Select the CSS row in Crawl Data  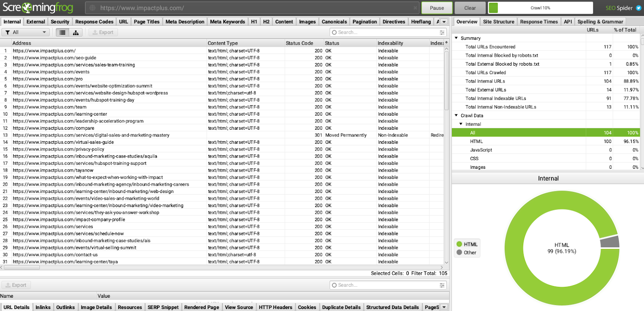coord(546,158)
